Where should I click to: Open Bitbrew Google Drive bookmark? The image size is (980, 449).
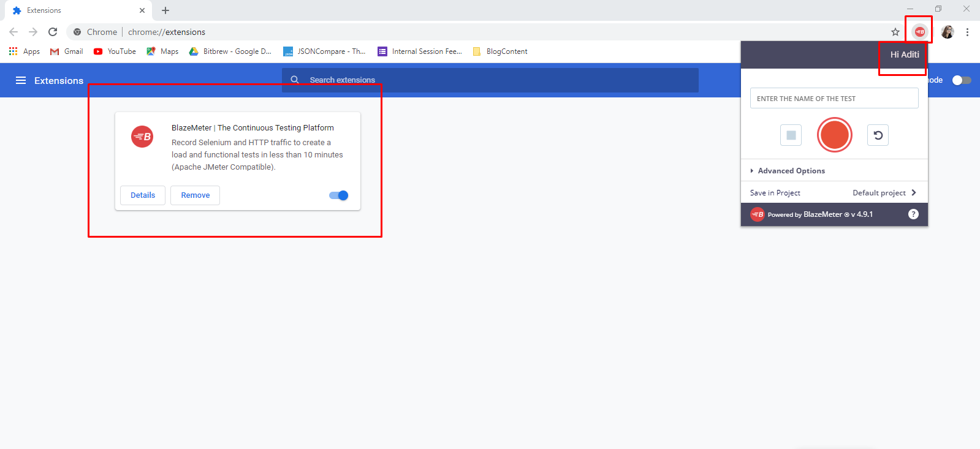coord(230,51)
